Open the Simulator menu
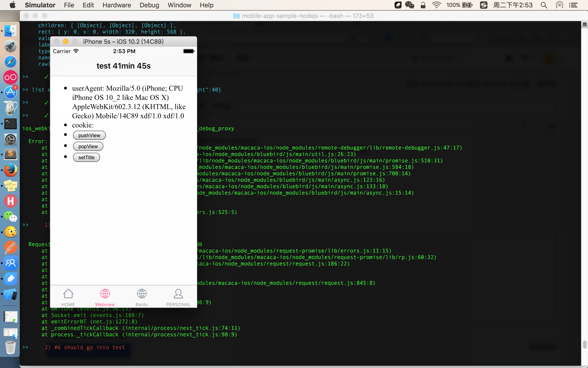Viewport: 588px width, 368px height. pyautogui.click(x=40, y=5)
